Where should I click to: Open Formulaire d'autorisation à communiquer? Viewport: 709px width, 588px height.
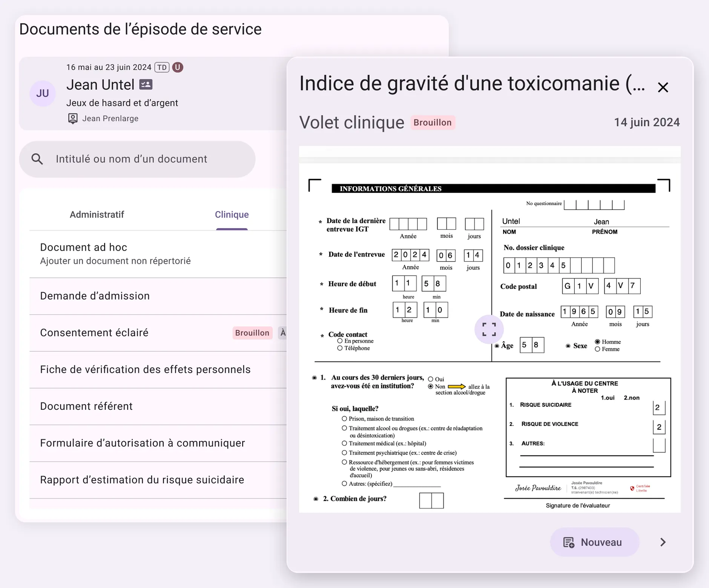pyautogui.click(x=158, y=443)
